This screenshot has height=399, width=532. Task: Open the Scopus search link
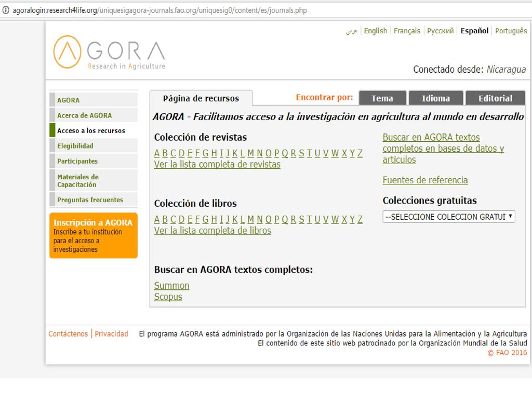(x=168, y=297)
